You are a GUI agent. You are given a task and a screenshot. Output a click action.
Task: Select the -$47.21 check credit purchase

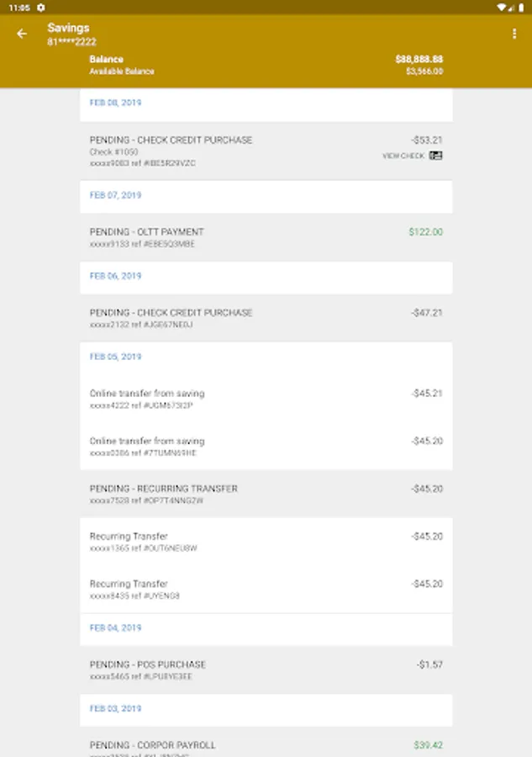[266, 318]
